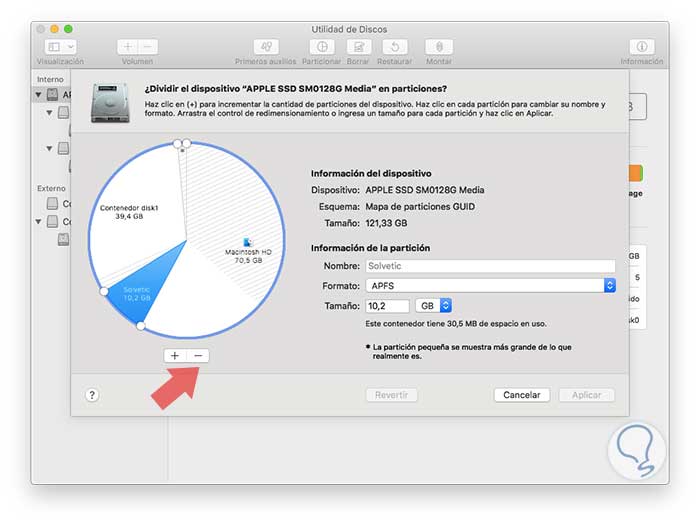Delete the partition with the minus button below the pie
The width and height of the screenshot is (700, 525).
click(x=198, y=356)
